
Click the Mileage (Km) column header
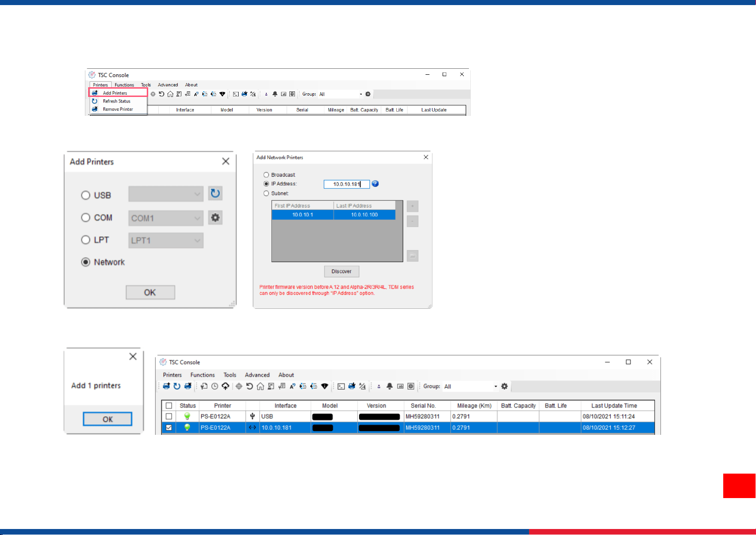click(x=474, y=406)
